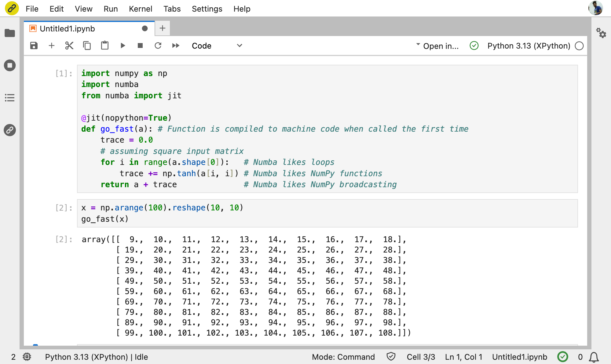Click inside the second code cell
The width and height of the screenshot is (611, 364).
pos(327,213)
